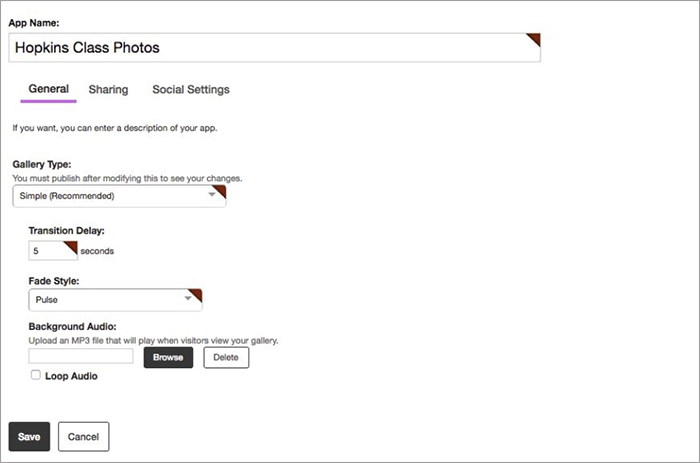The width and height of the screenshot is (700, 463).
Task: Click the Transition Delay label
Action: pos(67,231)
